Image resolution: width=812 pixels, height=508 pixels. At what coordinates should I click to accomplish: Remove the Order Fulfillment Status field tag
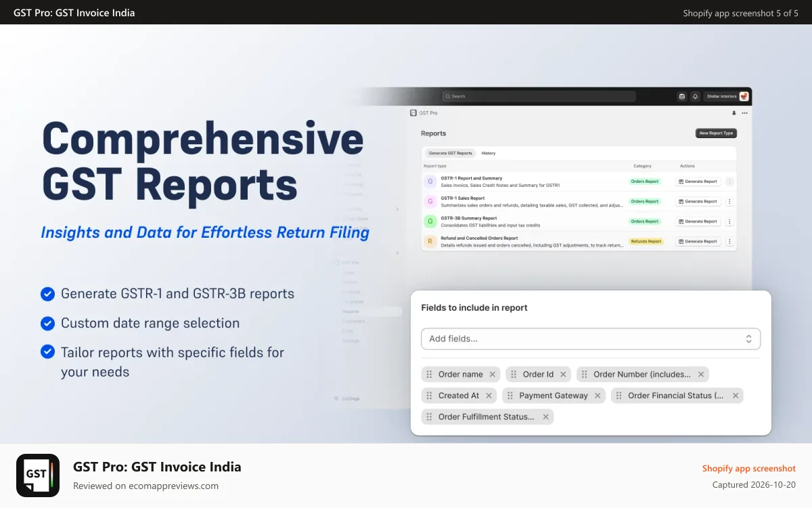546,417
